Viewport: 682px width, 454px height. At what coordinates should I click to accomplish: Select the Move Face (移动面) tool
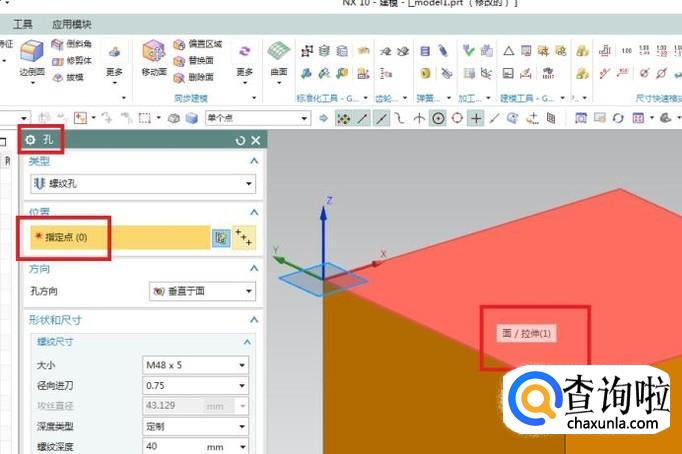(x=153, y=58)
